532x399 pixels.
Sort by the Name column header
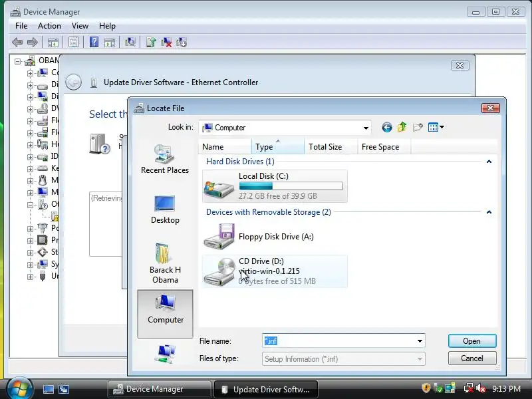[x=225, y=147]
